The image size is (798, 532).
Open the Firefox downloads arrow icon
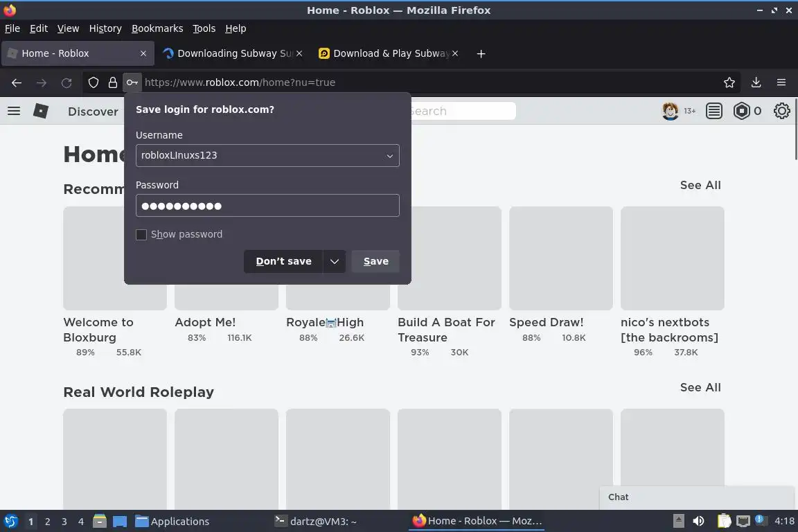(x=756, y=82)
